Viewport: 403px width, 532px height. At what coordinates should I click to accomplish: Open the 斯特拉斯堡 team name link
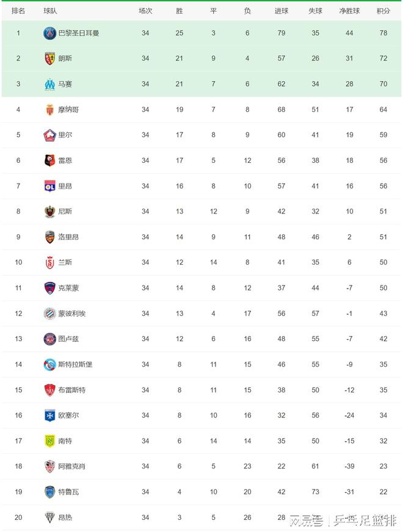tap(75, 364)
